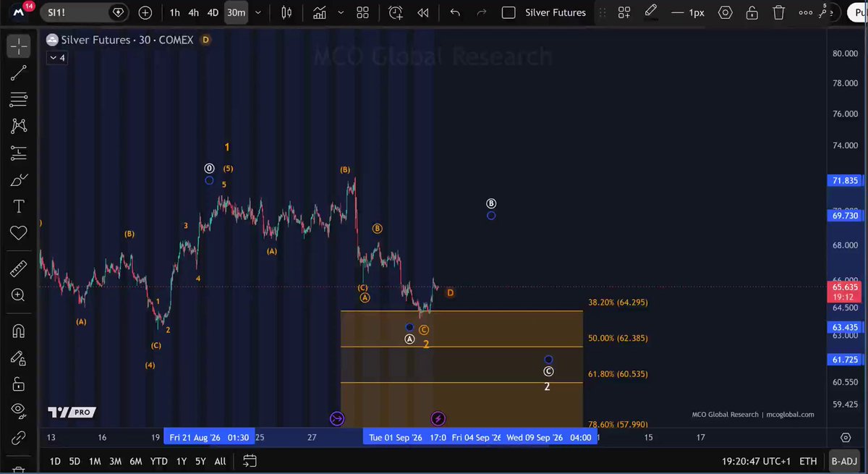
Task: Change the drawing line color pencil
Action: 651,12
